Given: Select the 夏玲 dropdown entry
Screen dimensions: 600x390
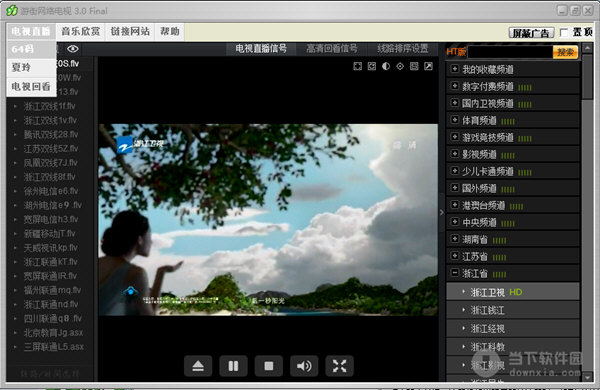Looking at the screenshot, I should point(31,68).
